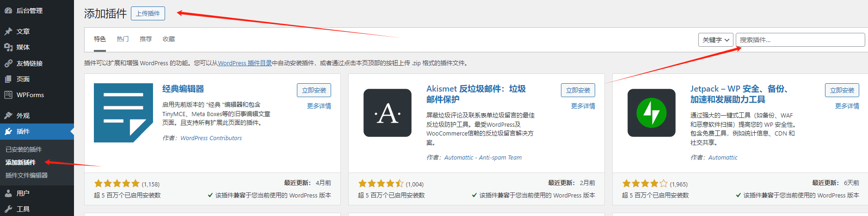Click the 最近更新: 2月前 text

tap(572, 183)
